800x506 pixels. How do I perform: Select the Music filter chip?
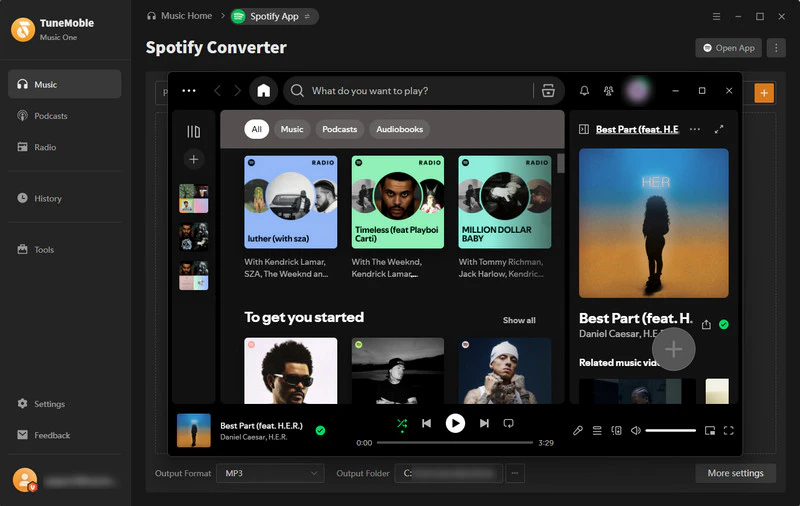(x=292, y=129)
